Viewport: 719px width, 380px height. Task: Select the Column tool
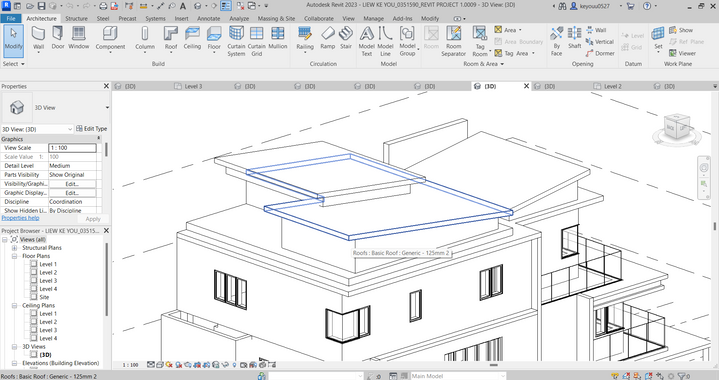click(145, 39)
